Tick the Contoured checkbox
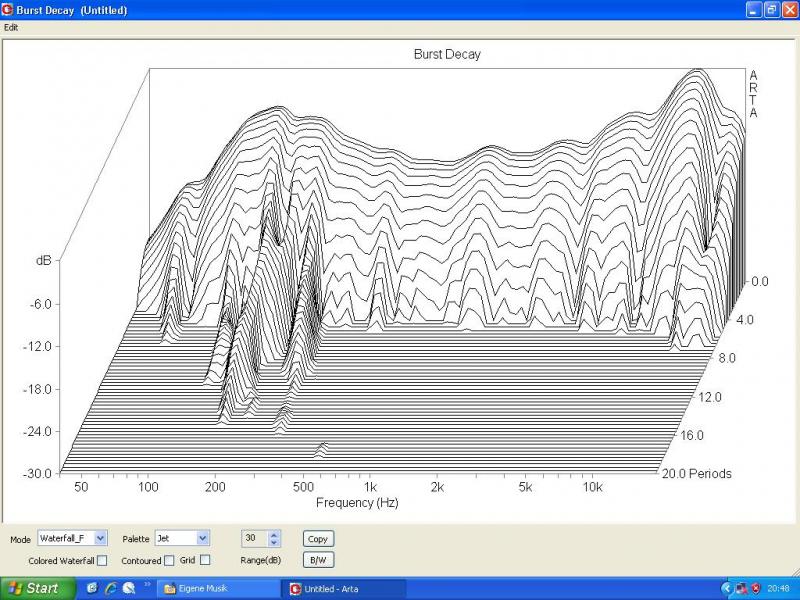This screenshot has width=800, height=600. (169, 561)
